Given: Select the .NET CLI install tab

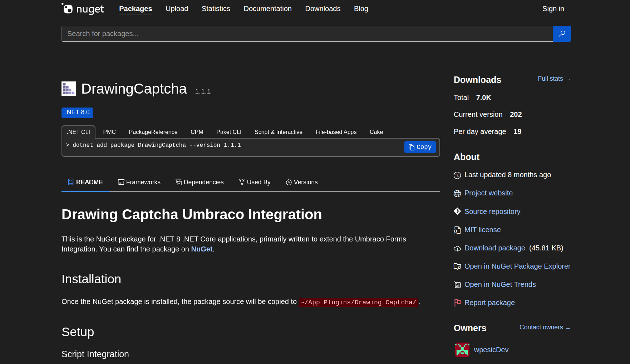Looking at the screenshot, I should [x=78, y=132].
